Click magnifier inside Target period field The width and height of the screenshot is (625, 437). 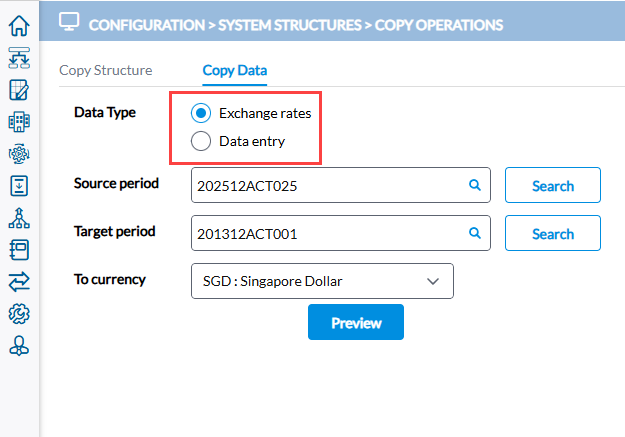(x=475, y=233)
